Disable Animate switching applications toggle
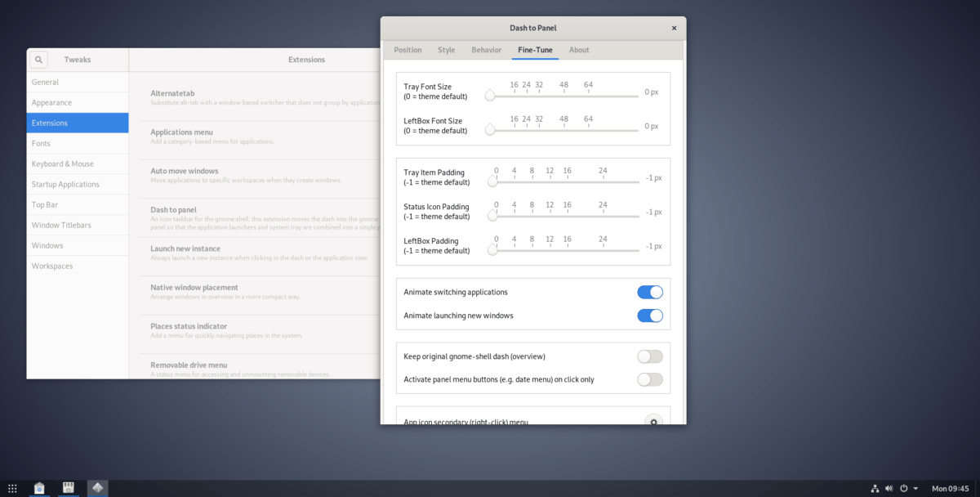The height and width of the screenshot is (497, 980). click(650, 292)
